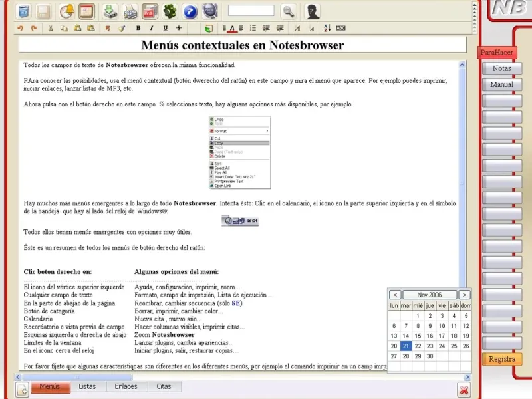532x399 pixels.
Task: Switch to the Listas page tab
Action: coord(87,386)
